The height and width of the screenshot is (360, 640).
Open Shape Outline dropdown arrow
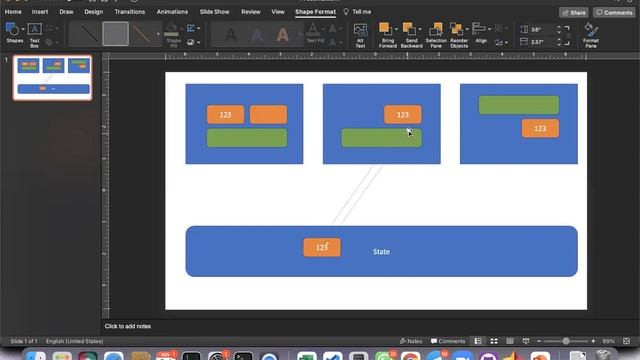coord(199,28)
